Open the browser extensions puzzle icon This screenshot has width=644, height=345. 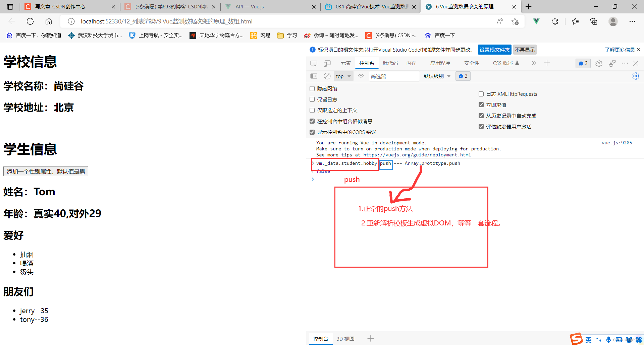pos(555,21)
